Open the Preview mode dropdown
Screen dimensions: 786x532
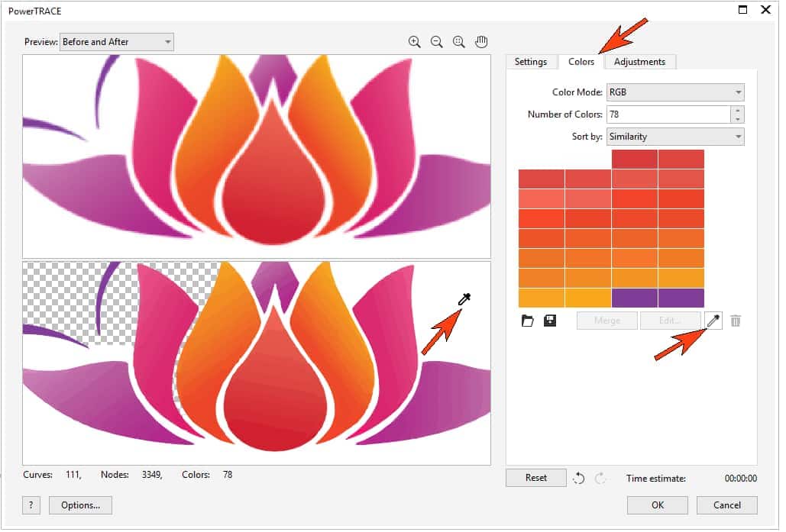[115, 42]
